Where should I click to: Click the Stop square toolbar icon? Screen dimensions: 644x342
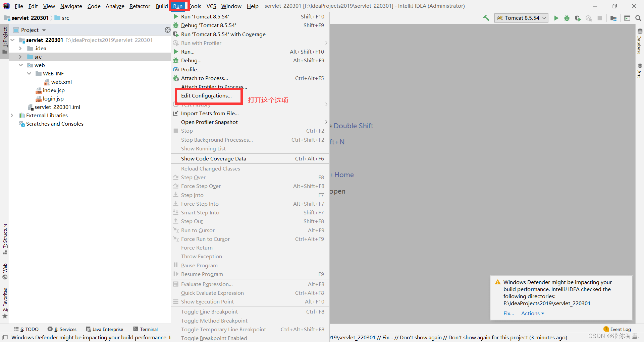600,18
